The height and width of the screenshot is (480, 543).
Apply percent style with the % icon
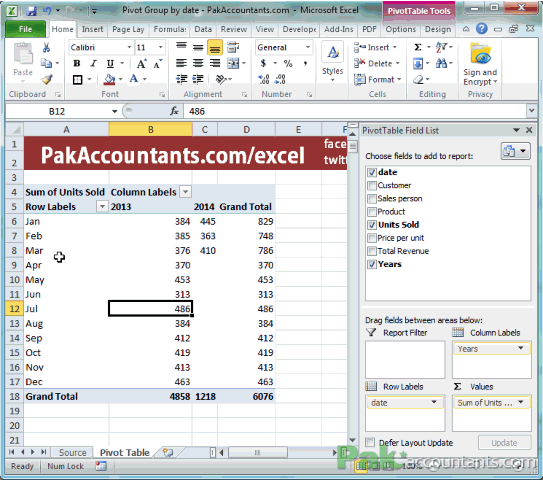[288, 63]
